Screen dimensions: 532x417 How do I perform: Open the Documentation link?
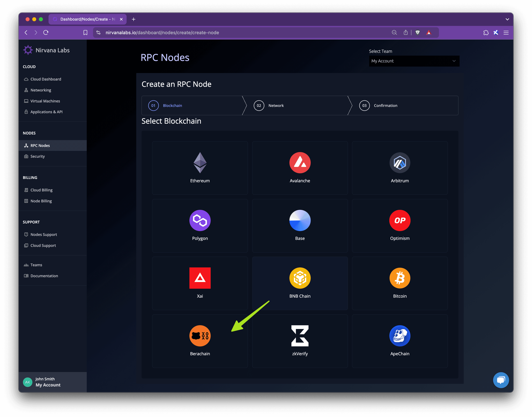point(44,276)
